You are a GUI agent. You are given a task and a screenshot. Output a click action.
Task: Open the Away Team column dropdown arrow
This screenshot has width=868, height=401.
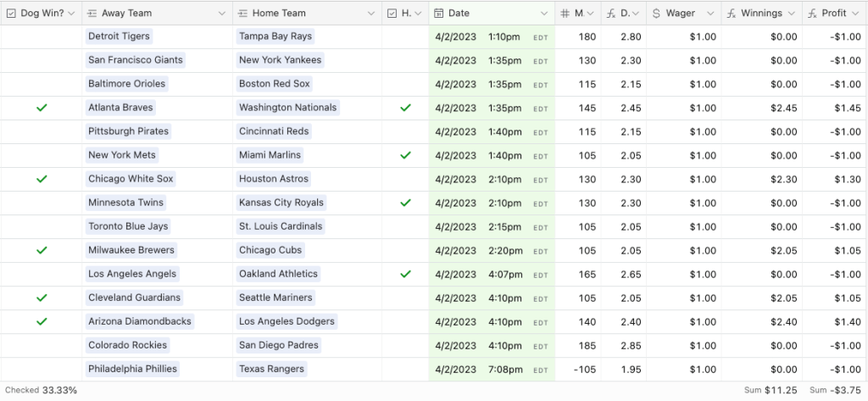tap(222, 14)
